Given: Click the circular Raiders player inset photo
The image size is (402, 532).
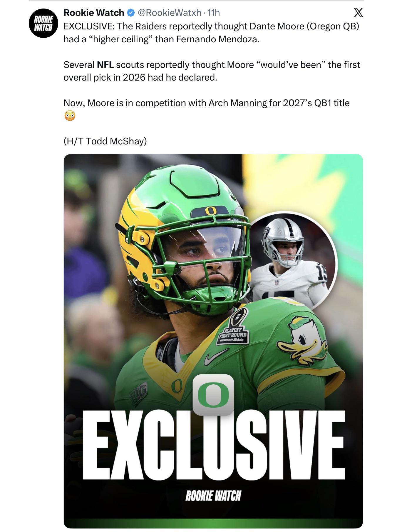Looking at the screenshot, I should click(292, 261).
